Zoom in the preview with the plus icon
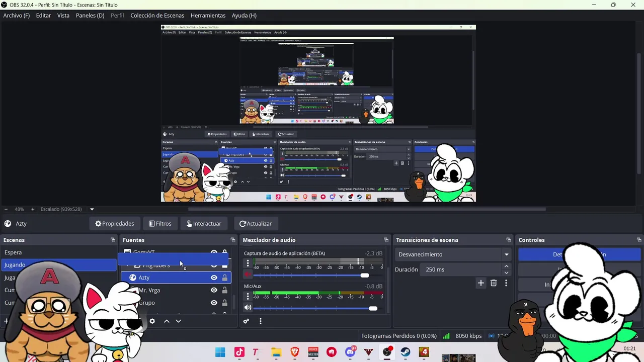Screen dimensions: 644x362 (33, 209)
